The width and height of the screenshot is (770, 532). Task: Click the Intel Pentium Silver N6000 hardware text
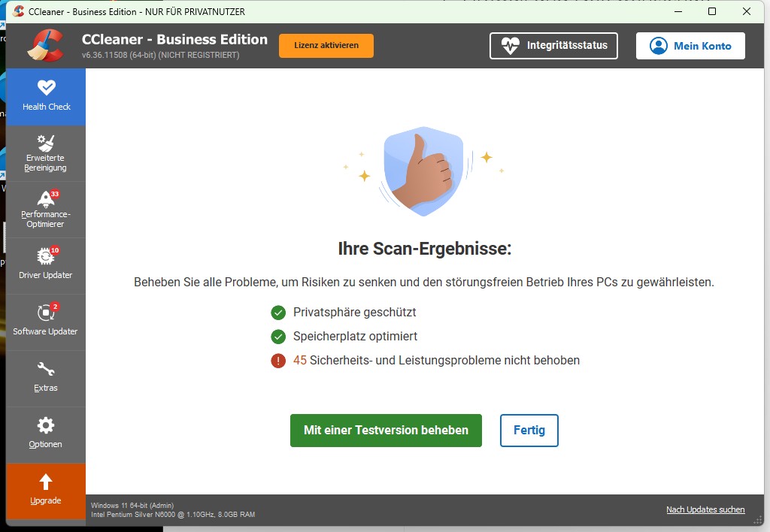click(x=173, y=514)
